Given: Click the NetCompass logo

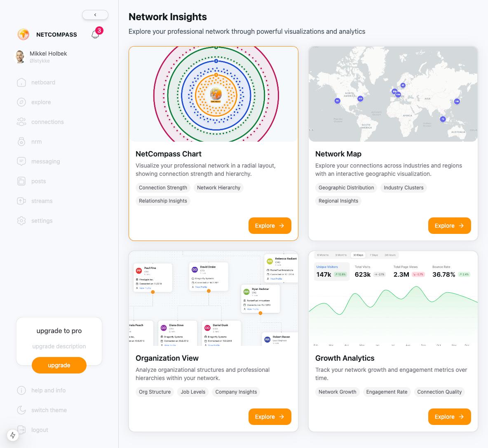Looking at the screenshot, I should [x=23, y=35].
